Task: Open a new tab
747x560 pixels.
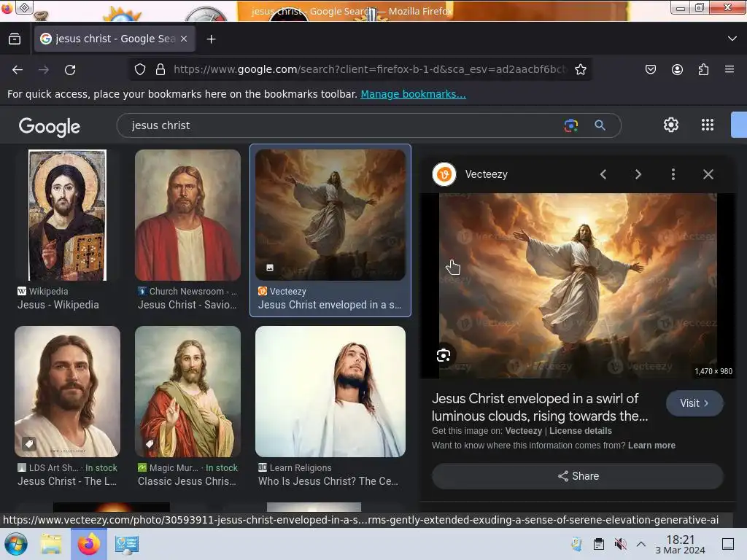Action: (211, 39)
